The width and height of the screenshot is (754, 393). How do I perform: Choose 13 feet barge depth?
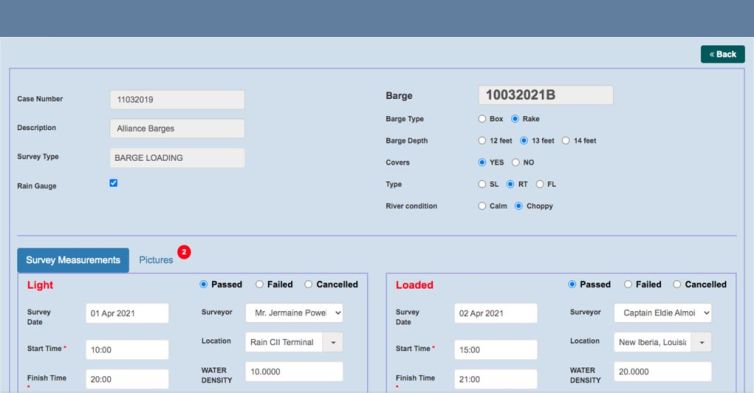click(x=524, y=140)
